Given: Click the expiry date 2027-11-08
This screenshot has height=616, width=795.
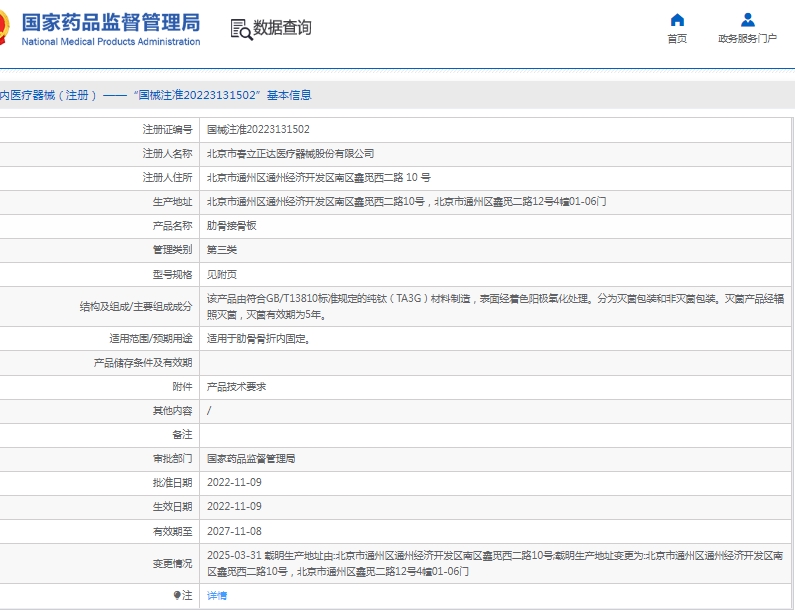Looking at the screenshot, I should coord(234,531).
